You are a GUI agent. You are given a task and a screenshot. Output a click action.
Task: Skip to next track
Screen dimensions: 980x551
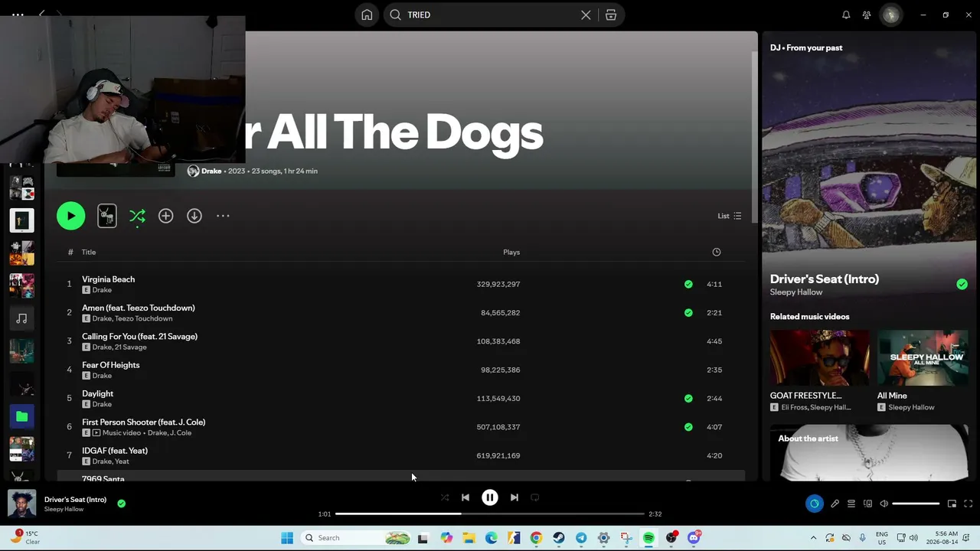point(514,497)
